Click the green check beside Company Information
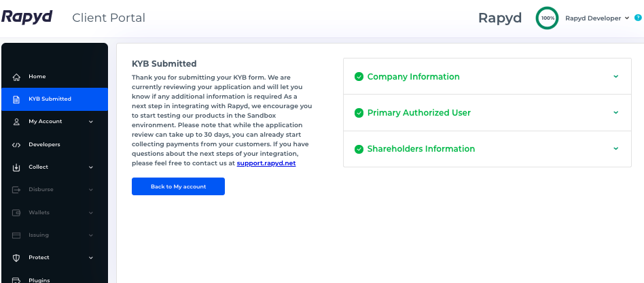Screen dimensions: 644x283 coord(359,77)
